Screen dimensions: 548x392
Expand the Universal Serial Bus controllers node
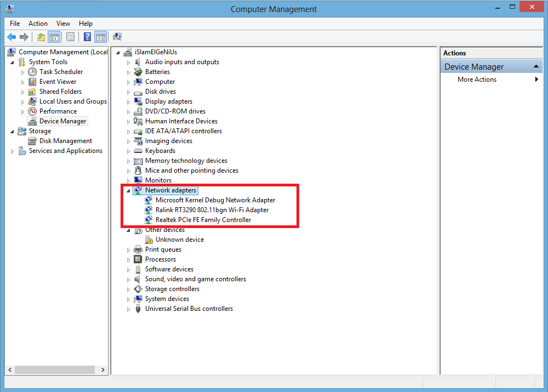129,309
